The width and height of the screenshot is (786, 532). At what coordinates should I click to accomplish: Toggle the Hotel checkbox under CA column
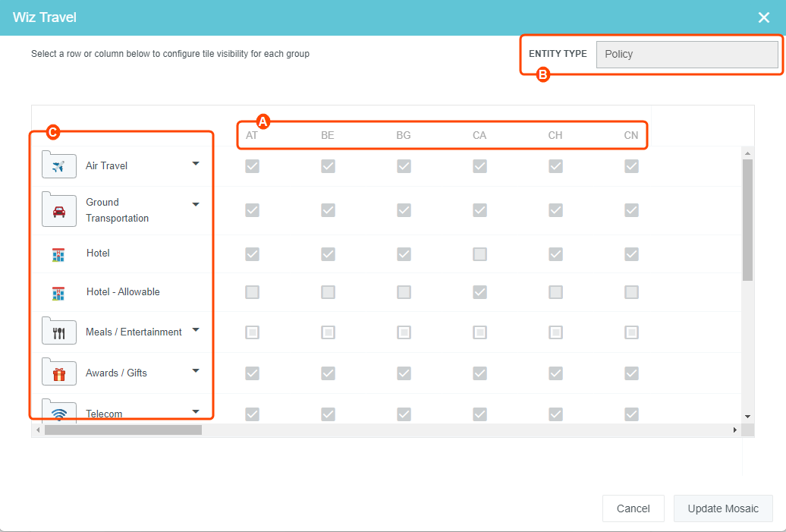(479, 254)
